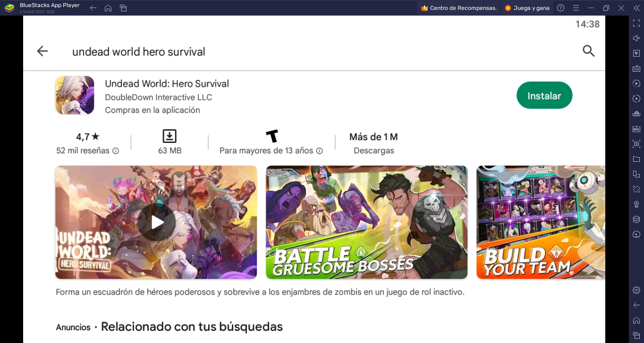
Task: Open the BlueStacks help question icon
Action: 560,8
